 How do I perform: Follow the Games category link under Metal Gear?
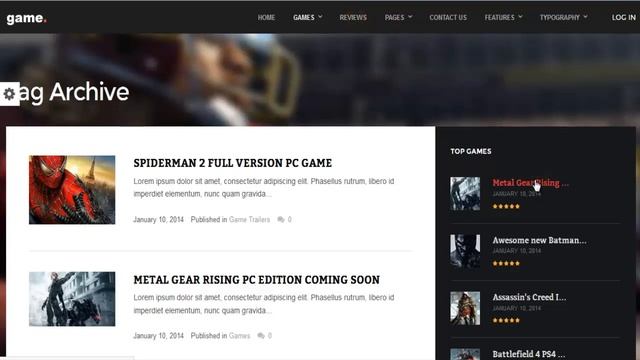coord(239,336)
